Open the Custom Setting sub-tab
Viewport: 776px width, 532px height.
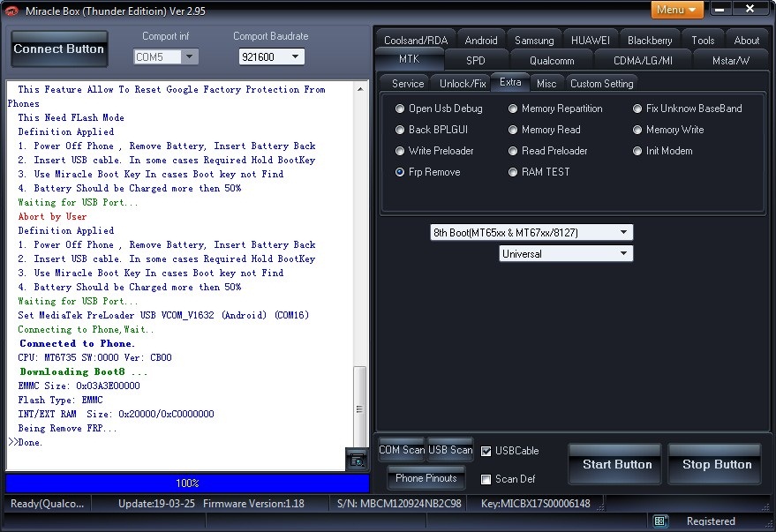[602, 84]
